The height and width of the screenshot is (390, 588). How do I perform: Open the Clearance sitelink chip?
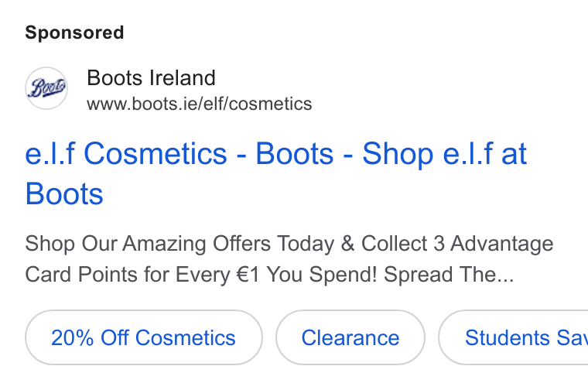[350, 337]
